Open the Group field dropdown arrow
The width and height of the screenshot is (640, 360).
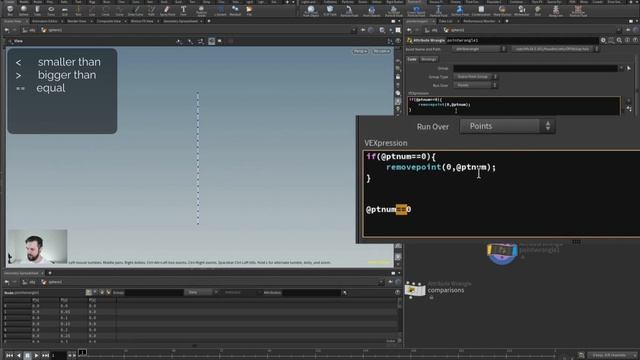(x=621, y=68)
